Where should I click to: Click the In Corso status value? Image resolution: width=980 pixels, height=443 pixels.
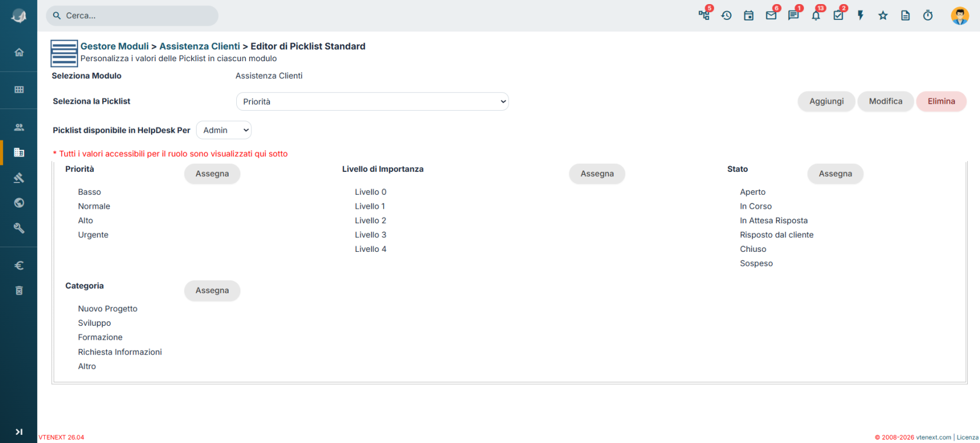[x=755, y=206]
